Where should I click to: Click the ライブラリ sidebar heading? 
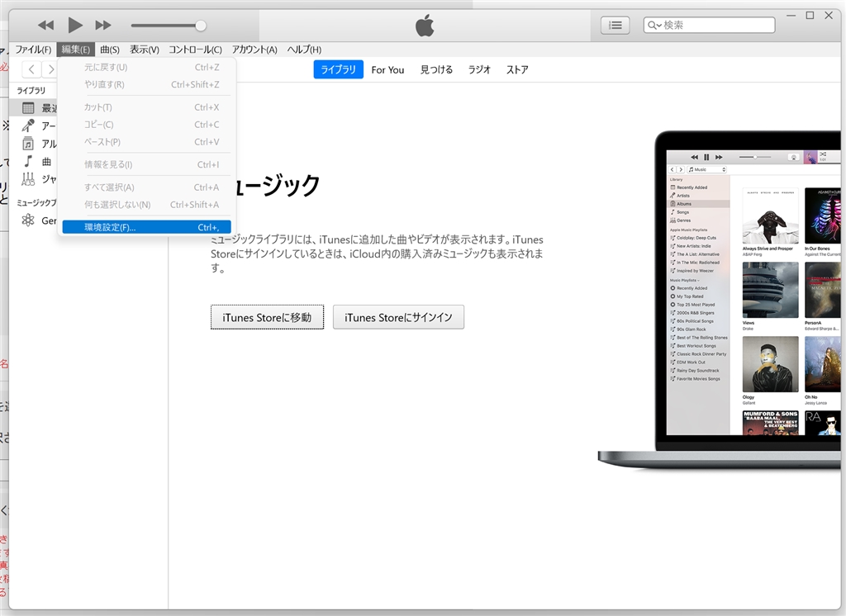(x=31, y=91)
